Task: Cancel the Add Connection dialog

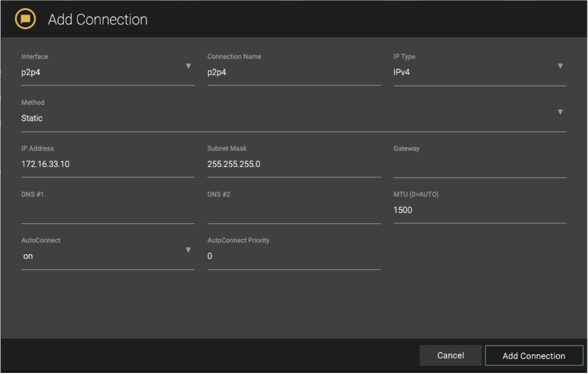Action: click(x=450, y=355)
